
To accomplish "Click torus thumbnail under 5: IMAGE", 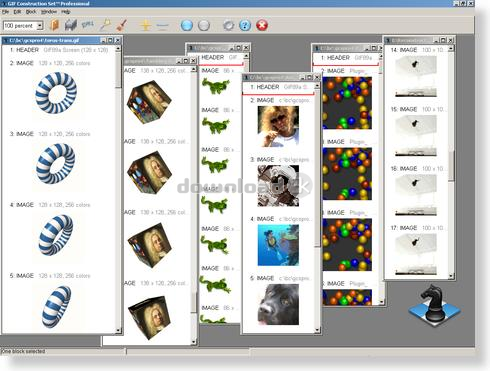I will [x=56, y=307].
